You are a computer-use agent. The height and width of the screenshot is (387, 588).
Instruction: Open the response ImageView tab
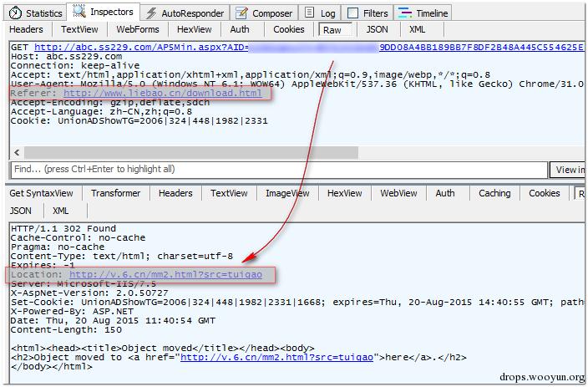(x=287, y=193)
